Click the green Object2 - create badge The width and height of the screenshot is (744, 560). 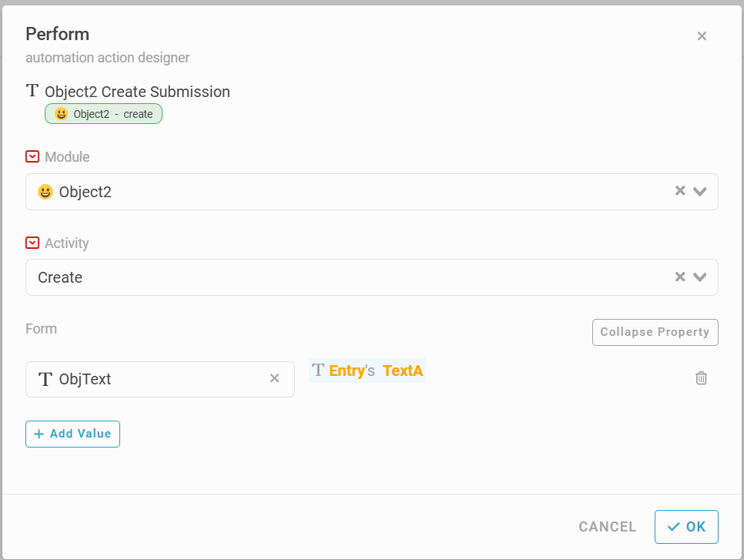[x=103, y=114]
